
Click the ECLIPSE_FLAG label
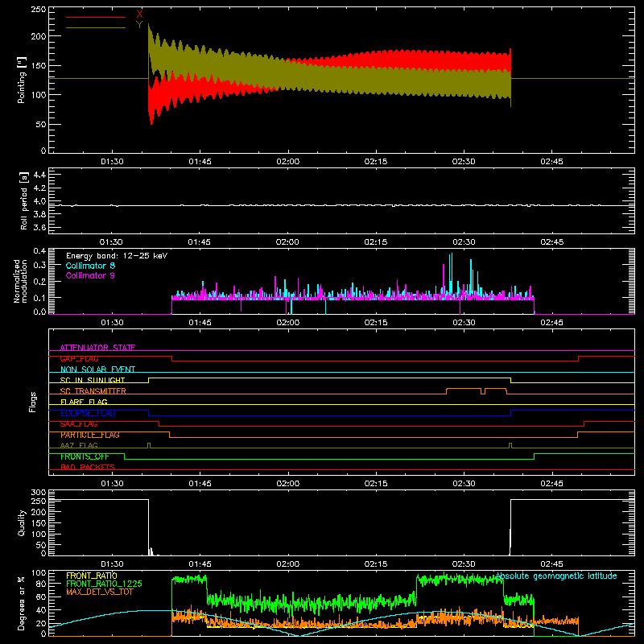[x=88, y=413]
